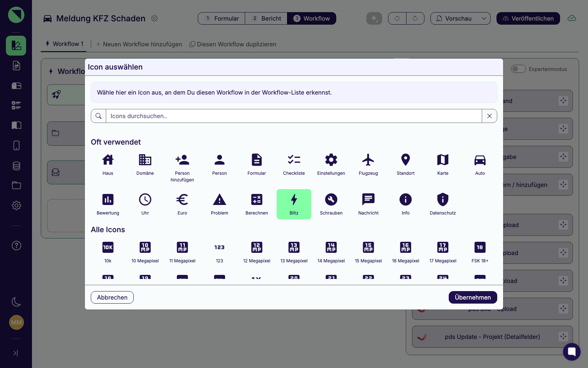Click the Veröffentlichen button

pos(528,18)
